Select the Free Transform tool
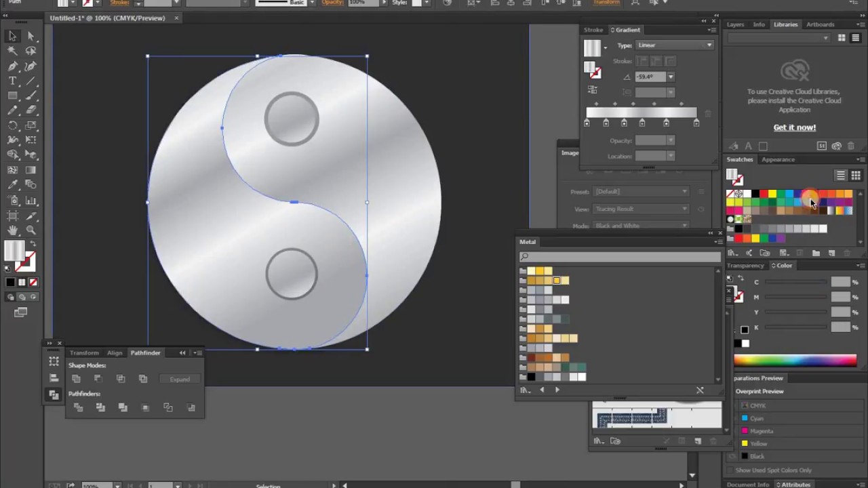 [31, 140]
